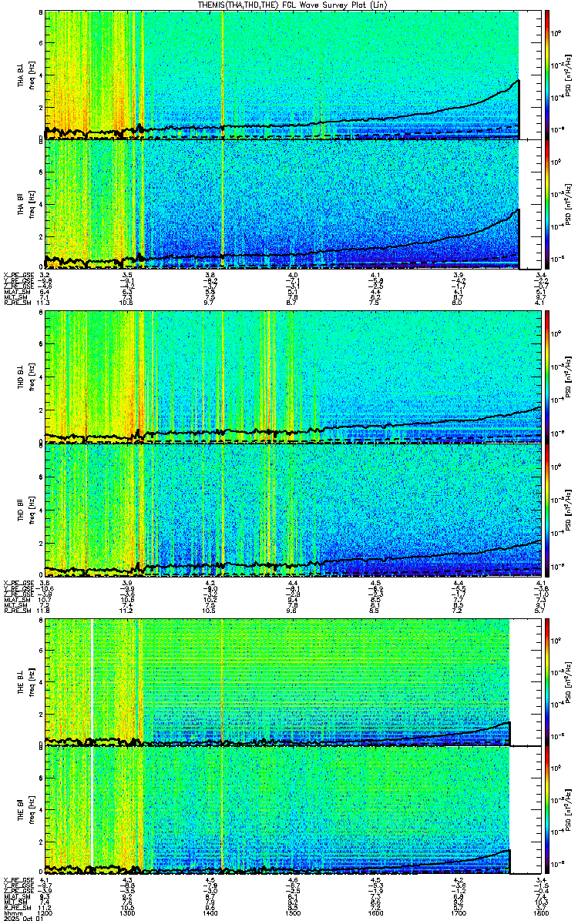
Task: Click the 1700 time tick label
Action: (x=459, y=913)
